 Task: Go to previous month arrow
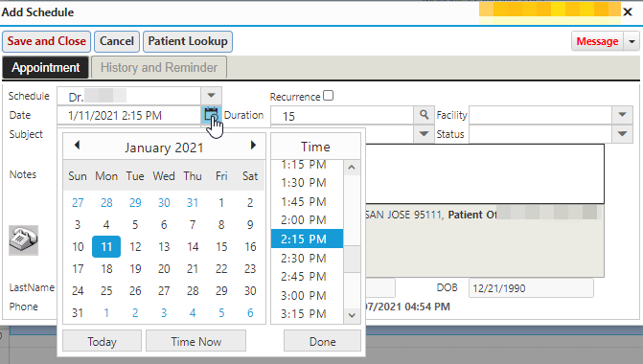coord(77,145)
